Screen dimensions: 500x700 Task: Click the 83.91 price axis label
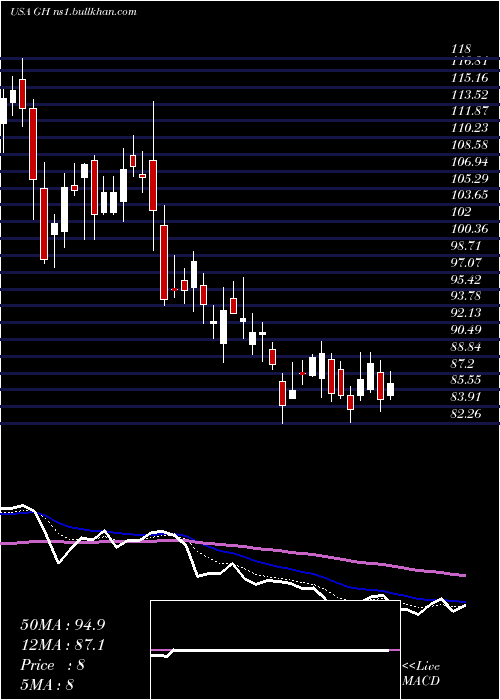pos(467,397)
